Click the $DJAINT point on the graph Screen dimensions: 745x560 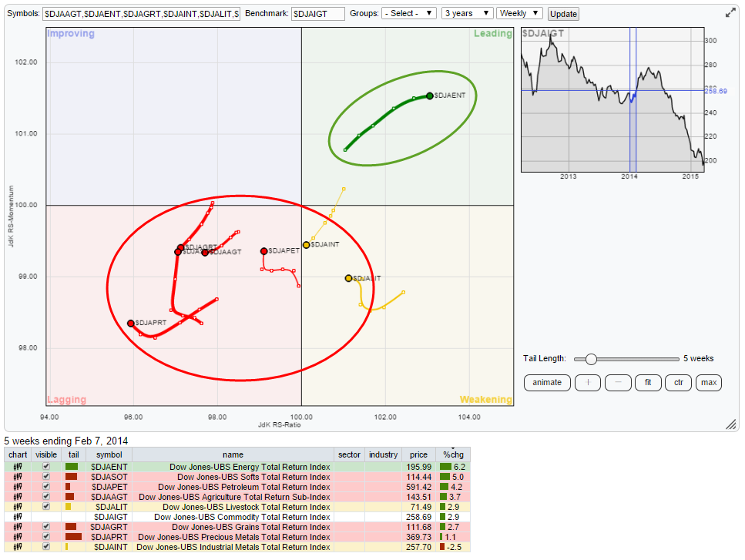click(307, 245)
